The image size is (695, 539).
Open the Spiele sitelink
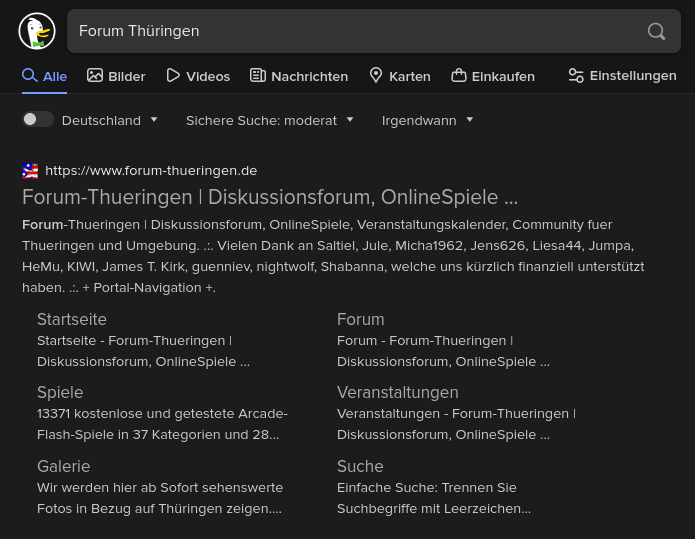(x=60, y=392)
